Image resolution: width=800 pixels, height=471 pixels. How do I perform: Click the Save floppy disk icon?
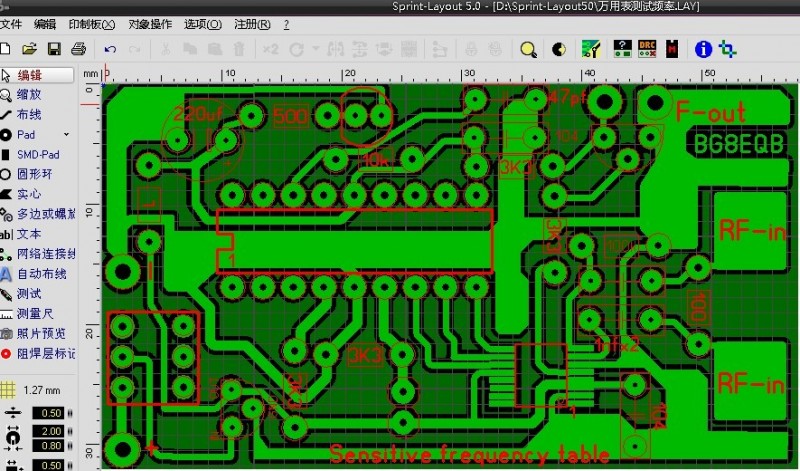[54, 48]
